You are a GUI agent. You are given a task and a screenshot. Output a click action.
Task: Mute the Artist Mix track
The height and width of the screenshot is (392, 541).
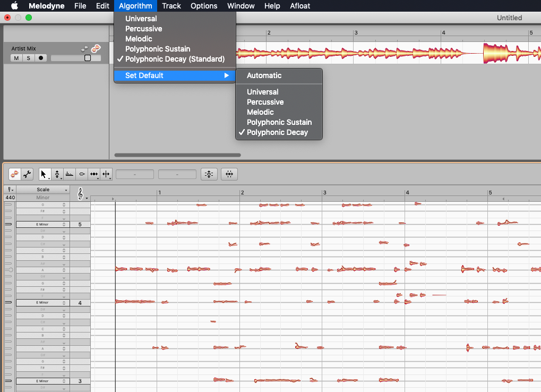click(x=16, y=58)
